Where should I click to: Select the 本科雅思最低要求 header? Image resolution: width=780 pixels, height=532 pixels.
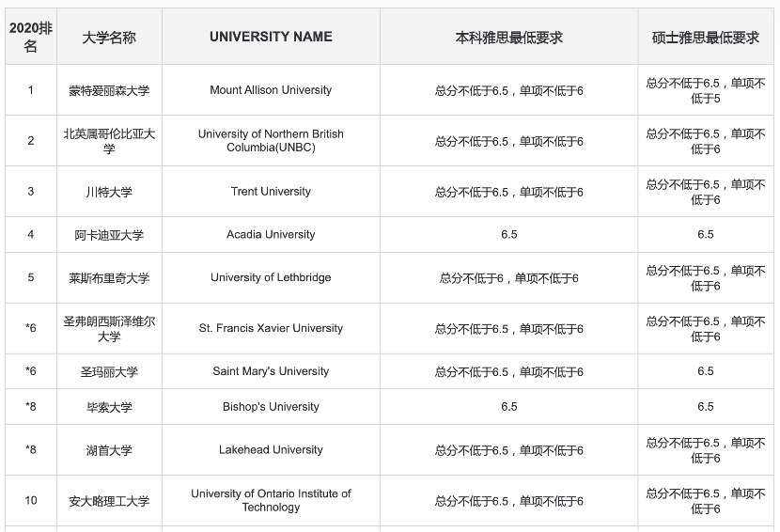click(x=509, y=37)
